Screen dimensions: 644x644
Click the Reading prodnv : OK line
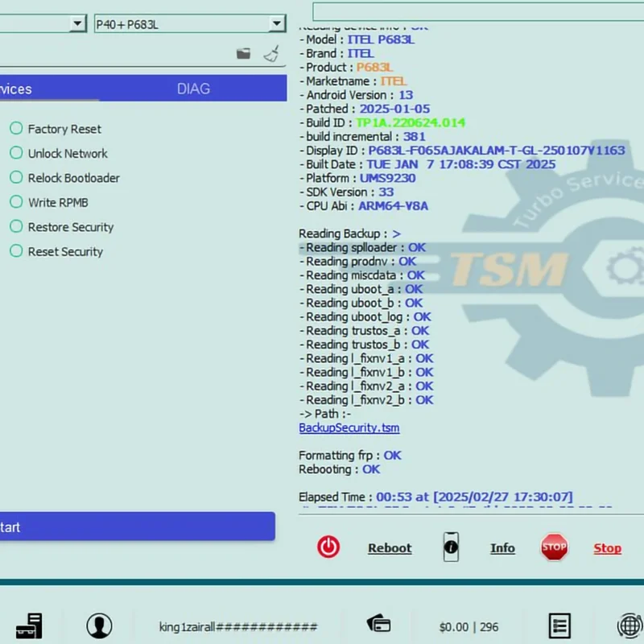coord(357,262)
